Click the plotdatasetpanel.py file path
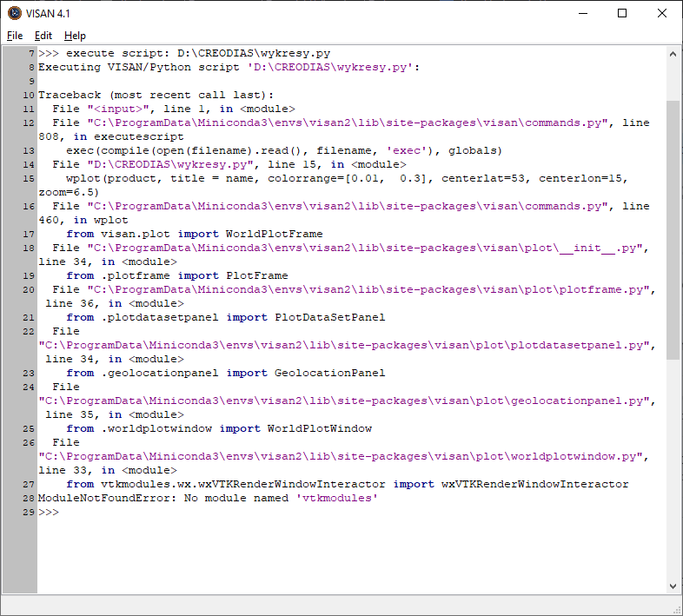The height and width of the screenshot is (616, 683). click(344, 345)
